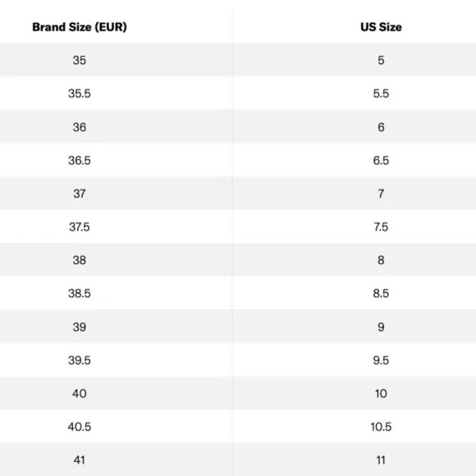The width and height of the screenshot is (476, 476).
Task: Click the Brand Size (EUR) column header
Action: tap(80, 27)
